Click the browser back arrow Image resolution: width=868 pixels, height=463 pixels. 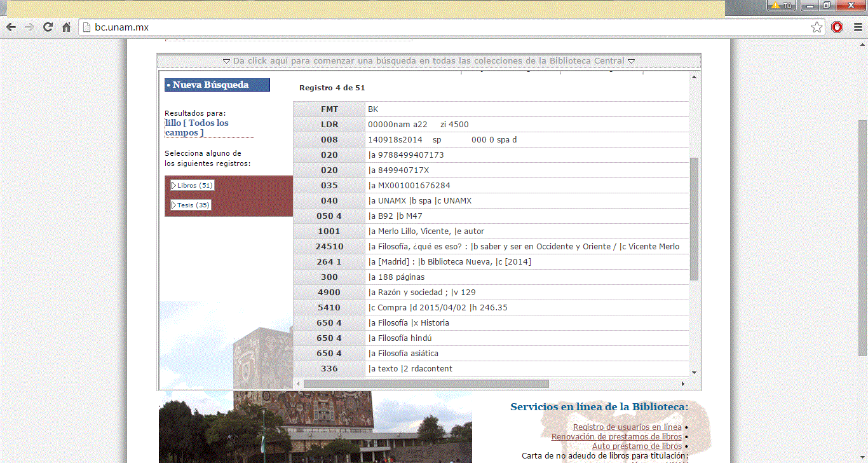pyautogui.click(x=11, y=27)
